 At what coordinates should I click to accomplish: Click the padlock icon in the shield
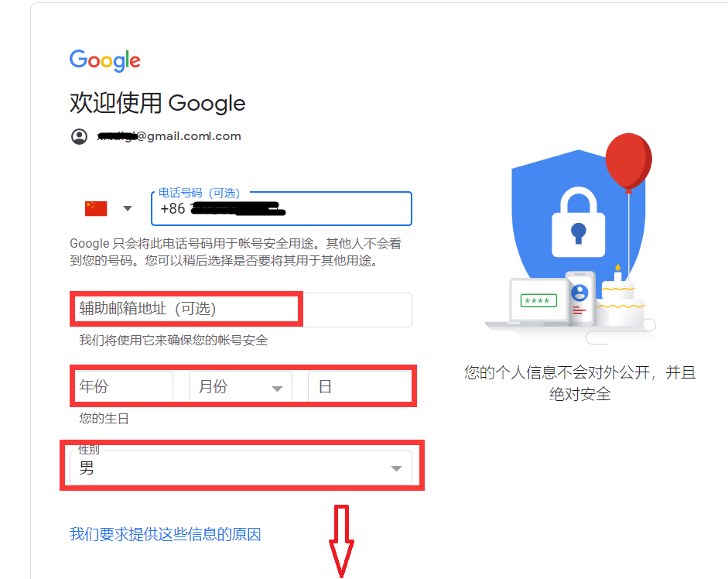point(578,223)
